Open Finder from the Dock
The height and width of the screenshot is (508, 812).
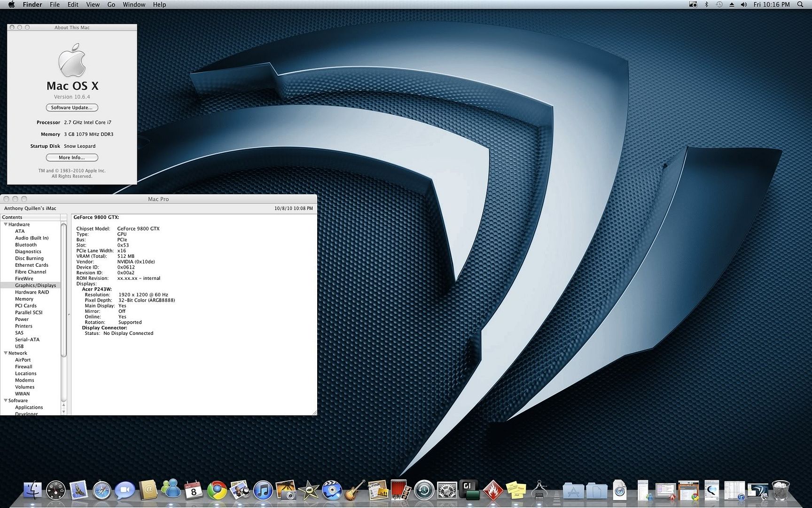click(32, 491)
